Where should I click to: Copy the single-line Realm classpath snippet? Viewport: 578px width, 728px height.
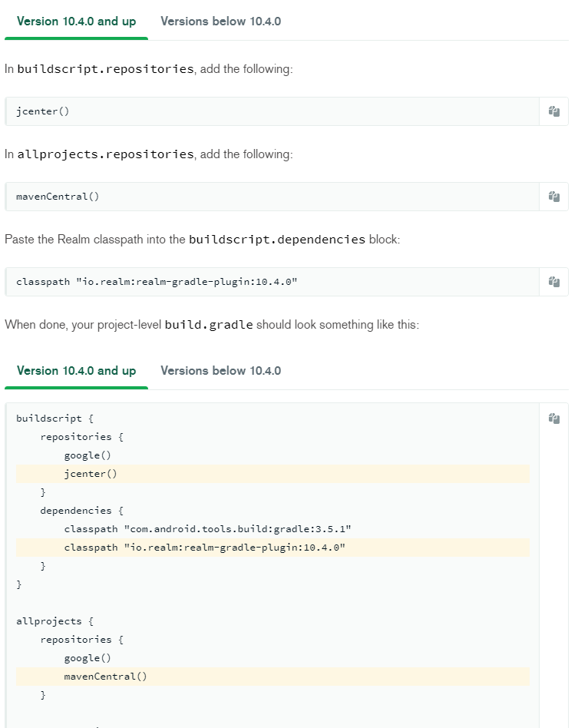553,282
